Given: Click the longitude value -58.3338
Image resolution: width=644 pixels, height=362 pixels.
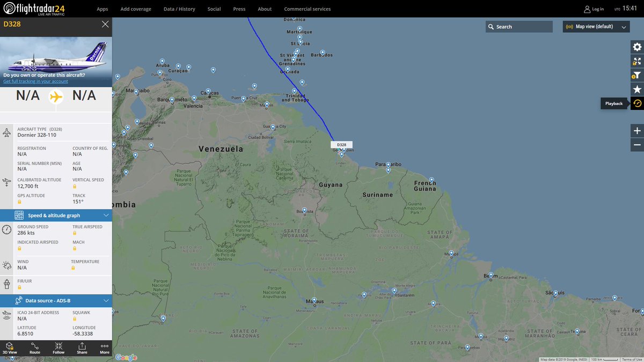Looking at the screenshot, I should pos(83,334).
